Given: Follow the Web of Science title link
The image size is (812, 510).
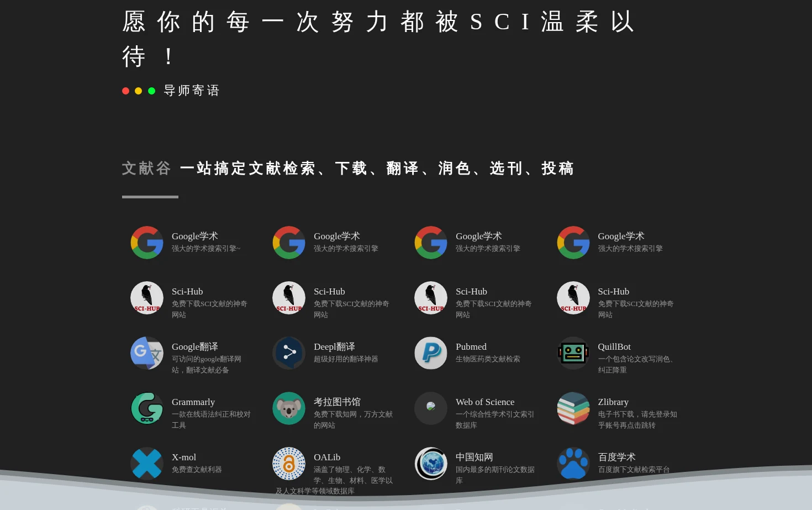Looking at the screenshot, I should [485, 402].
